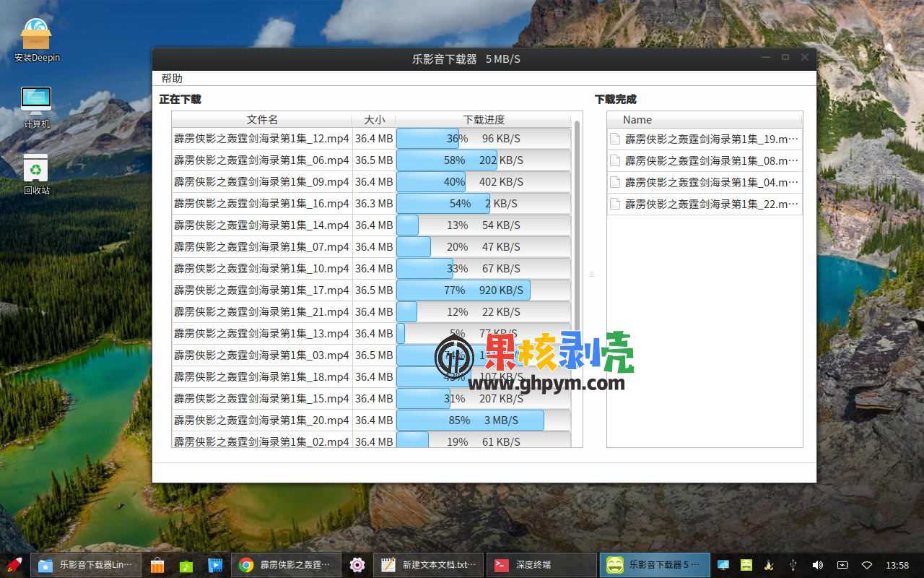Switch to 新建文本文档.txt editor taskbar item
Image resolution: width=924 pixels, height=578 pixels.
click(x=429, y=565)
